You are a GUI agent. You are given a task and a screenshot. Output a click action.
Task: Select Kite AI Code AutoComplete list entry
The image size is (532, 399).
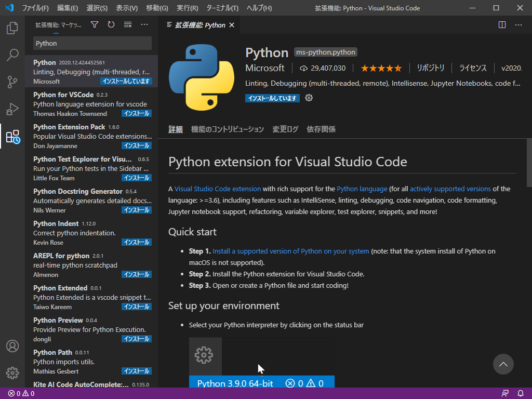coord(91,384)
